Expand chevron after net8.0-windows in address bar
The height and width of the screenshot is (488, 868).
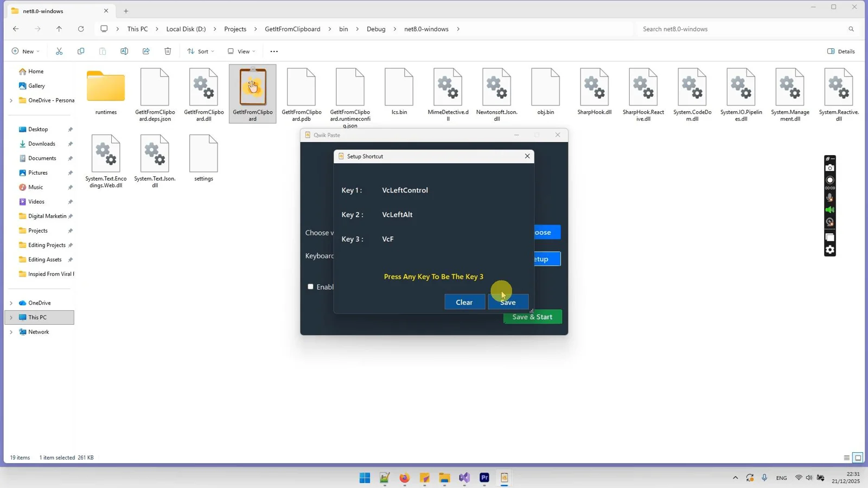(458, 29)
